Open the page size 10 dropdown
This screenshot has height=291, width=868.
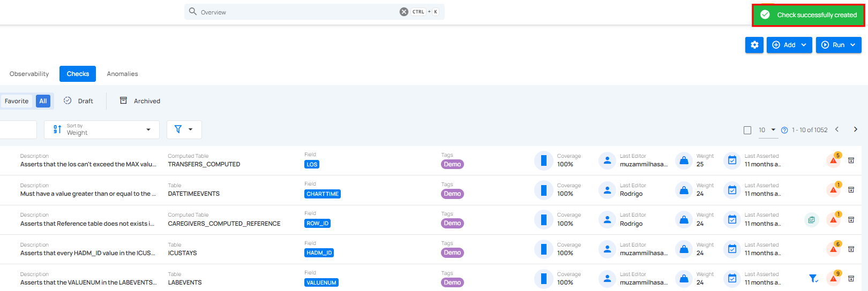click(x=767, y=130)
